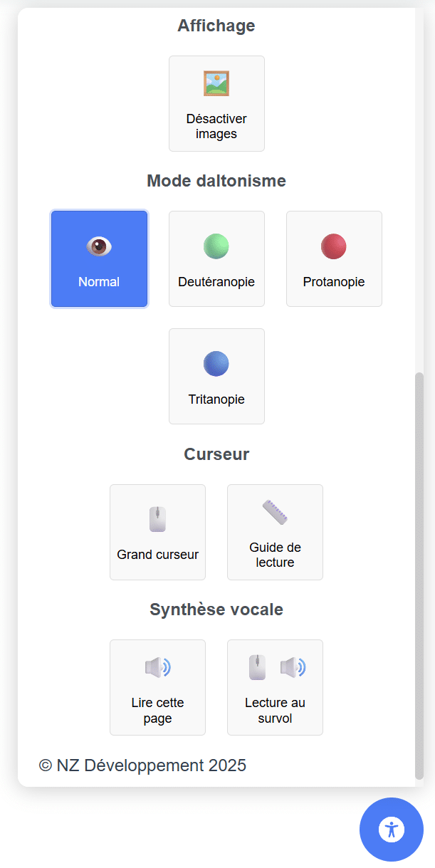Viewport: 435px width, 868px height.
Task: Choose the Deutéranopie label
Action: [216, 282]
